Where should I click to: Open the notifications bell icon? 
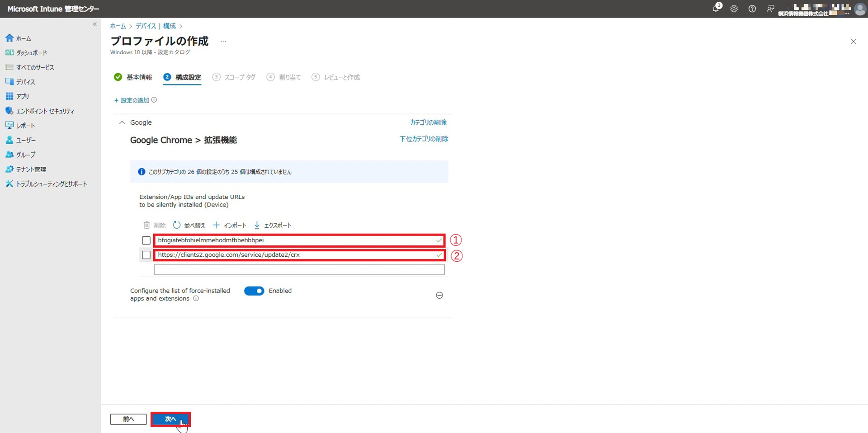pos(716,9)
